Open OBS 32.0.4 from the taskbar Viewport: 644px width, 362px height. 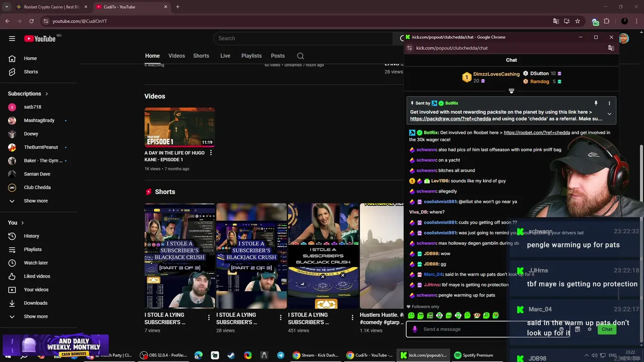point(164,355)
